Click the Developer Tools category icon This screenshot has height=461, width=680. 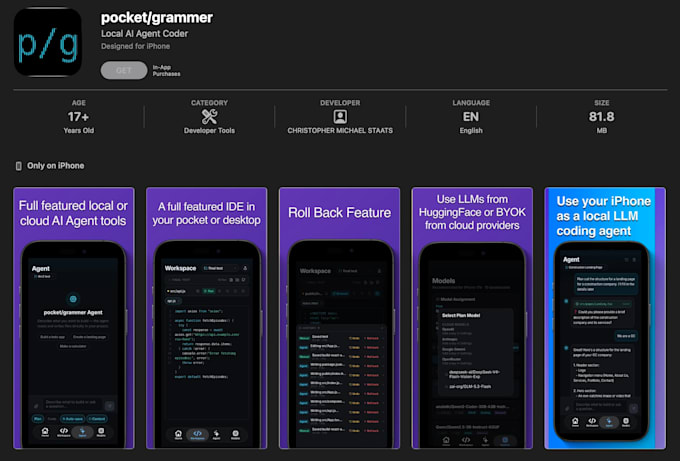click(x=209, y=116)
